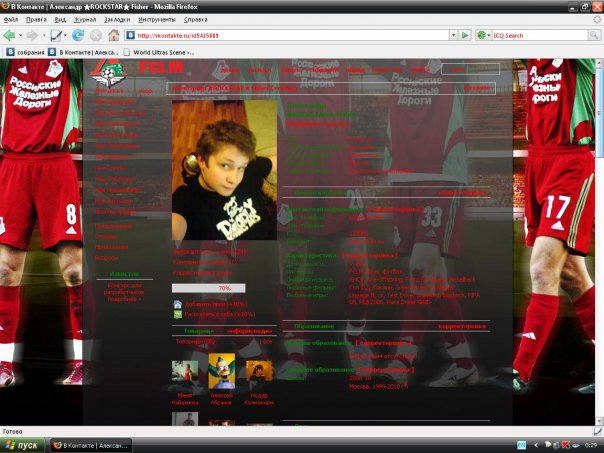
Task: Click the VK favicon in the address bar
Action: [131, 35]
